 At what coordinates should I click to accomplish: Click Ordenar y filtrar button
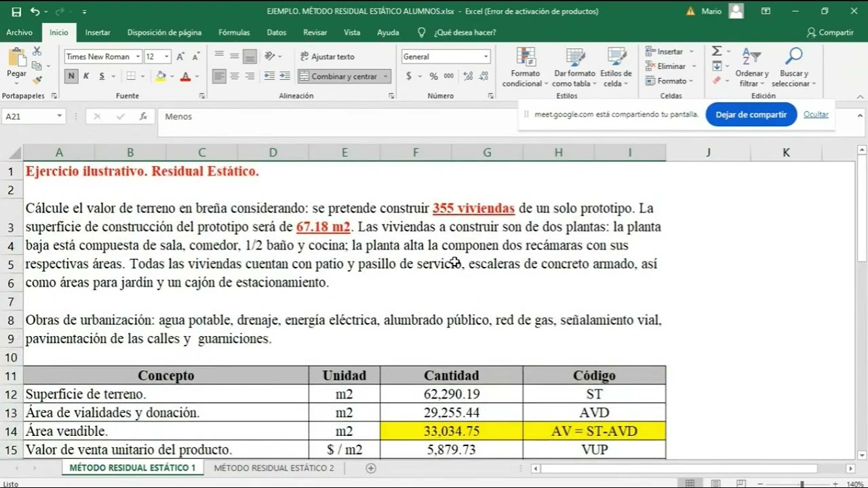coord(751,68)
